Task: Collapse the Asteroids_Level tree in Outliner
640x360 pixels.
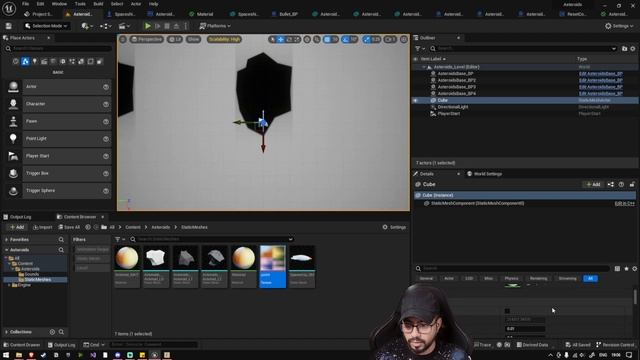Action: coord(424,67)
